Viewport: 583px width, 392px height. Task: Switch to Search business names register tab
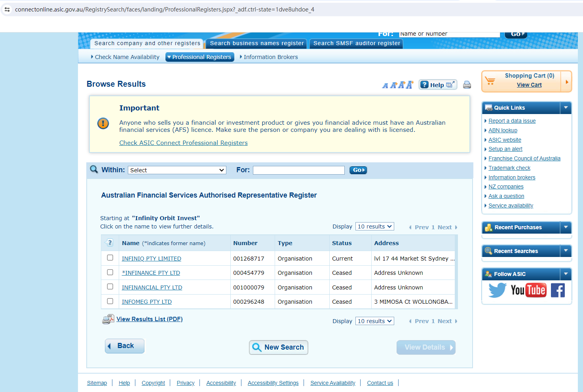point(257,44)
